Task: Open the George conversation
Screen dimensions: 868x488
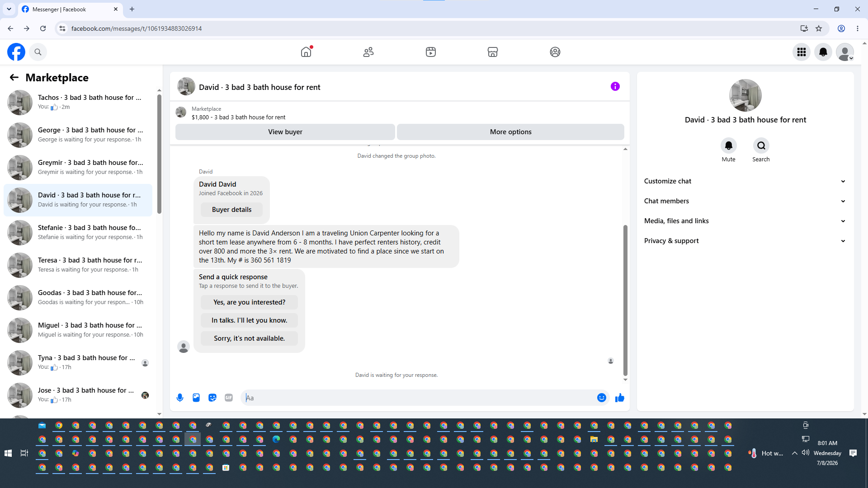Action: [x=78, y=135]
